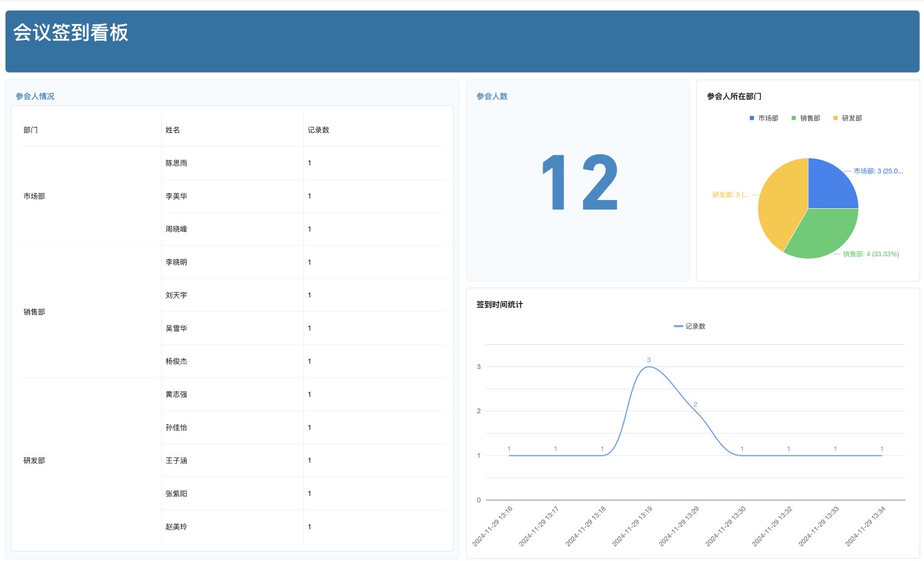
Task: Toggle the 研发部 legend entry in pie chart
Action: (x=847, y=118)
